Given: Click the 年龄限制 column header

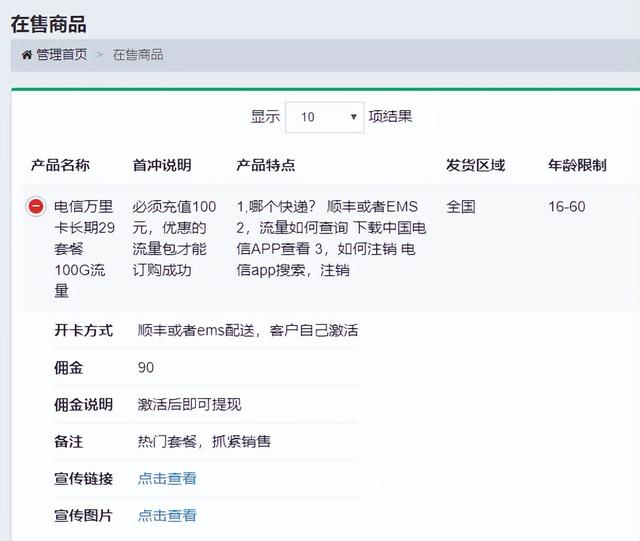Looking at the screenshot, I should [577, 165].
